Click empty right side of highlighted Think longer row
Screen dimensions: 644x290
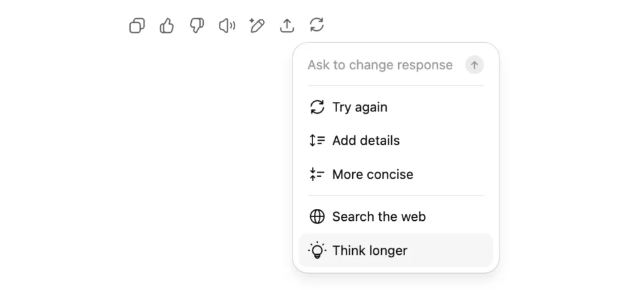click(x=453, y=251)
